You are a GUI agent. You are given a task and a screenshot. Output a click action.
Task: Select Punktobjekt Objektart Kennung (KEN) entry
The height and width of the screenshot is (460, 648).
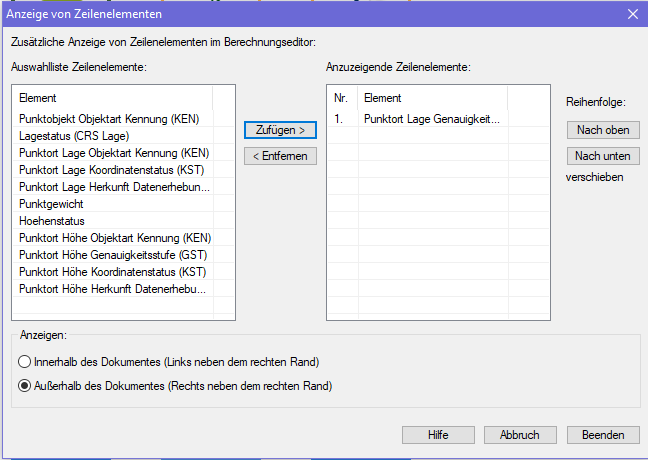115,119
